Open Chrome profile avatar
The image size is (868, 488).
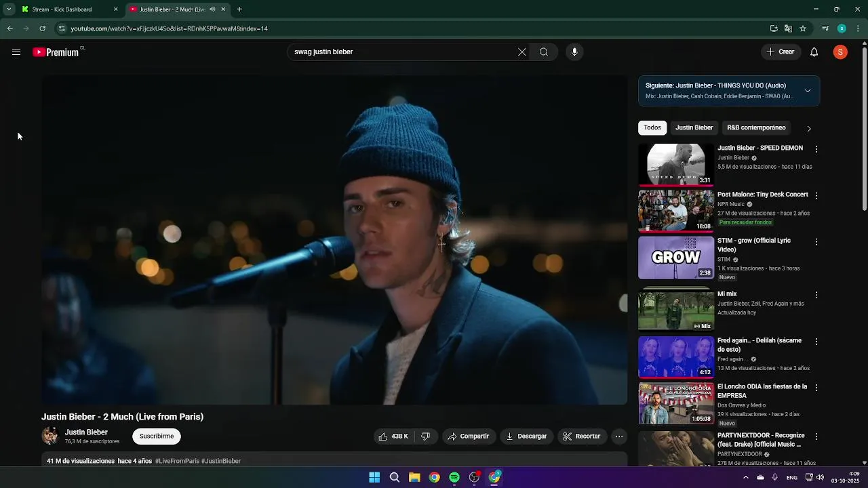tap(842, 28)
